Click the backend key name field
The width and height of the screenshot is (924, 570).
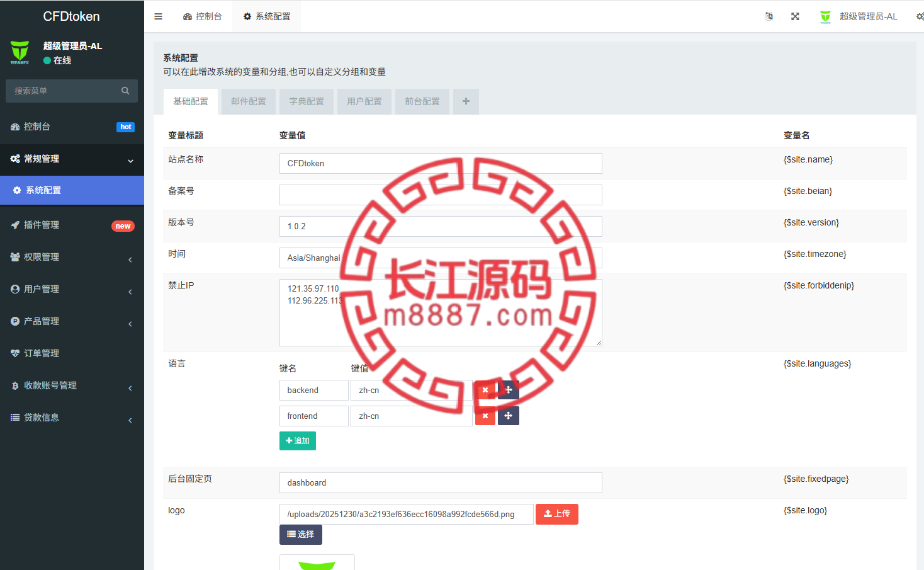pyautogui.click(x=314, y=390)
